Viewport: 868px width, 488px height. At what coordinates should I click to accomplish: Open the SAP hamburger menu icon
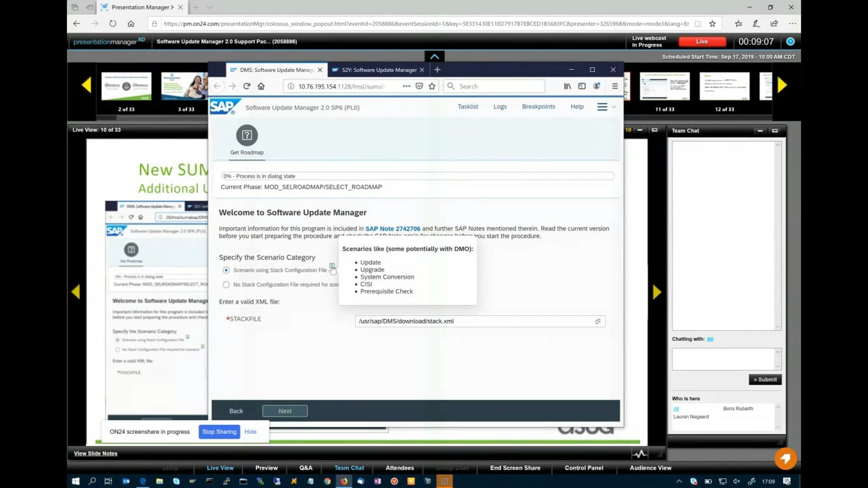(601, 106)
